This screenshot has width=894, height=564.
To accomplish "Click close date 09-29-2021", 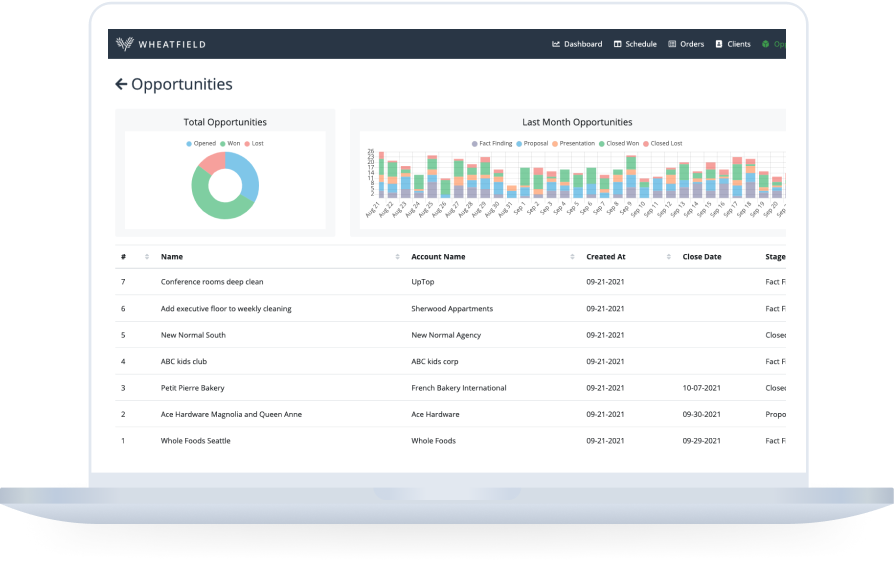I will [702, 441].
